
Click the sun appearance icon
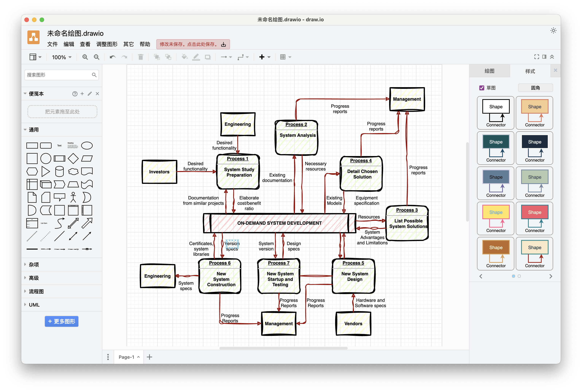point(553,30)
